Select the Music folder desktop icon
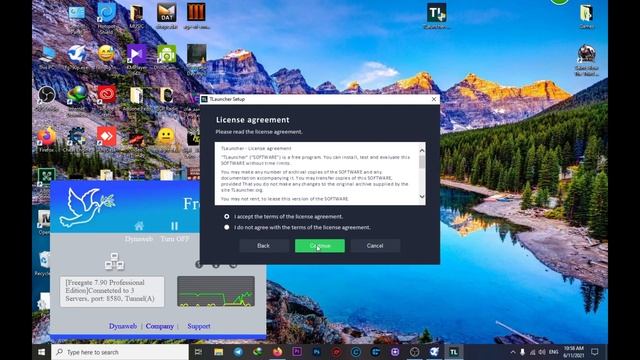 point(136,16)
